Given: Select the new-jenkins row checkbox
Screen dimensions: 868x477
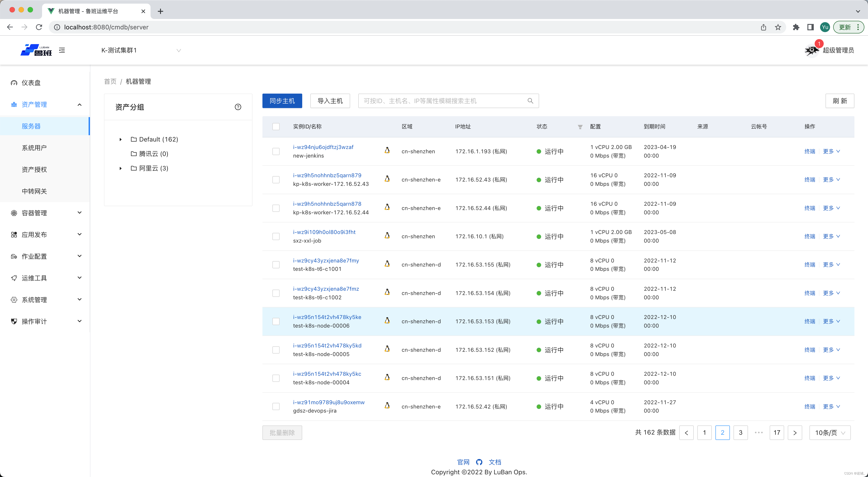Looking at the screenshot, I should click(276, 151).
